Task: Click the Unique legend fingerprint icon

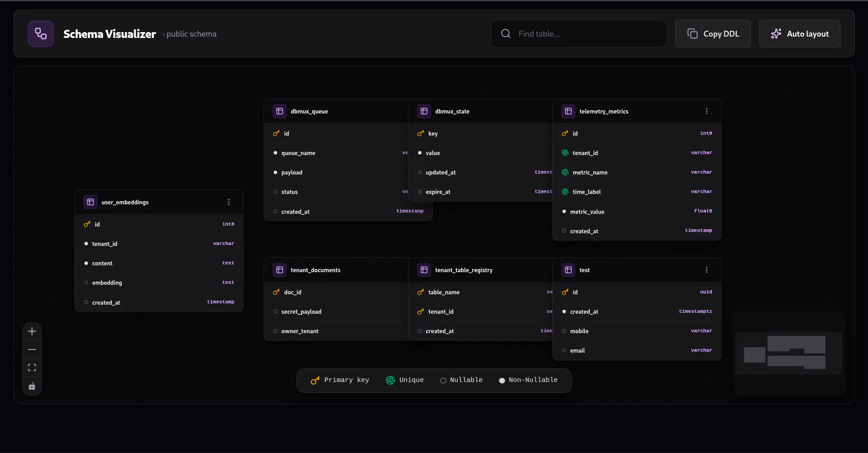Action: 390,381
